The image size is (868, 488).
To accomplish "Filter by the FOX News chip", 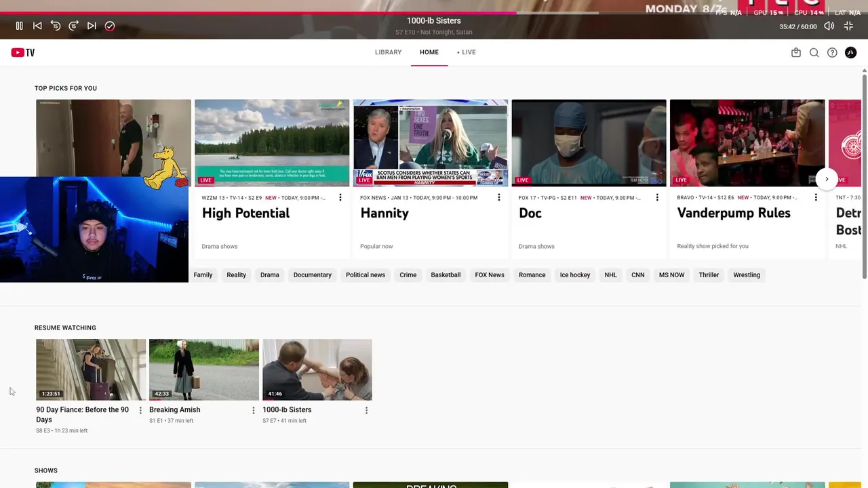I will pos(490,275).
